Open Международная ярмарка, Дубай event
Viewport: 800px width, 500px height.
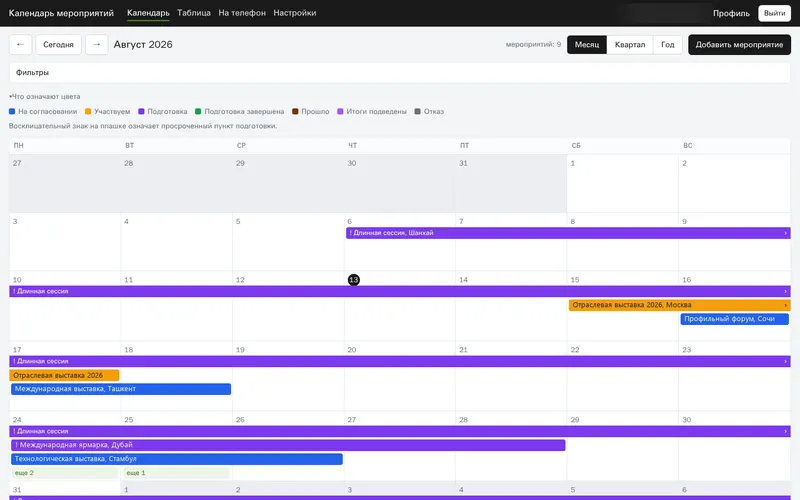[x=288, y=445]
